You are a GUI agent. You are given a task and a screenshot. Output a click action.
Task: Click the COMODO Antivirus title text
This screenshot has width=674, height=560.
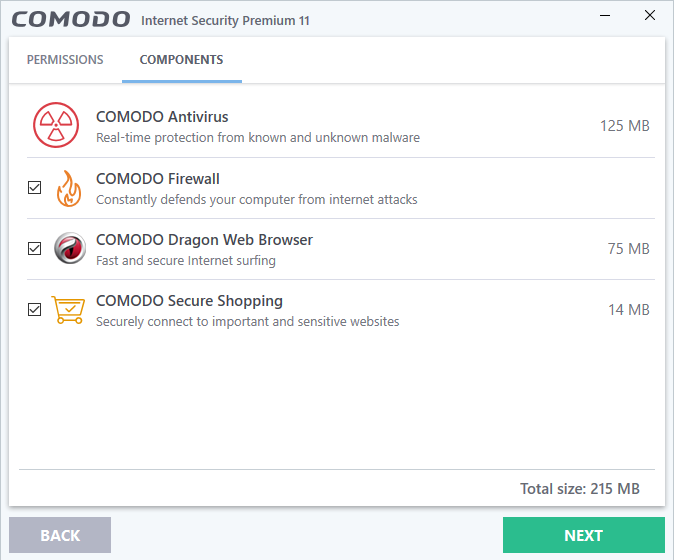coord(162,117)
